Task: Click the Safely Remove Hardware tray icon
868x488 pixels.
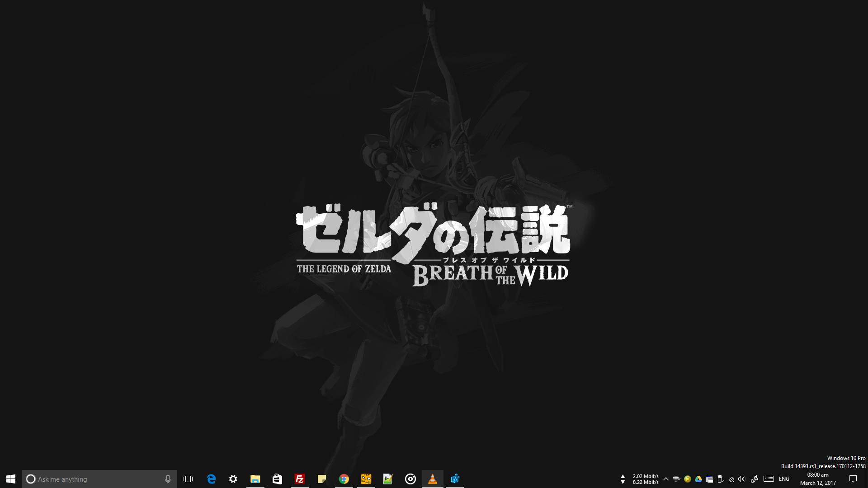Action: click(x=720, y=479)
